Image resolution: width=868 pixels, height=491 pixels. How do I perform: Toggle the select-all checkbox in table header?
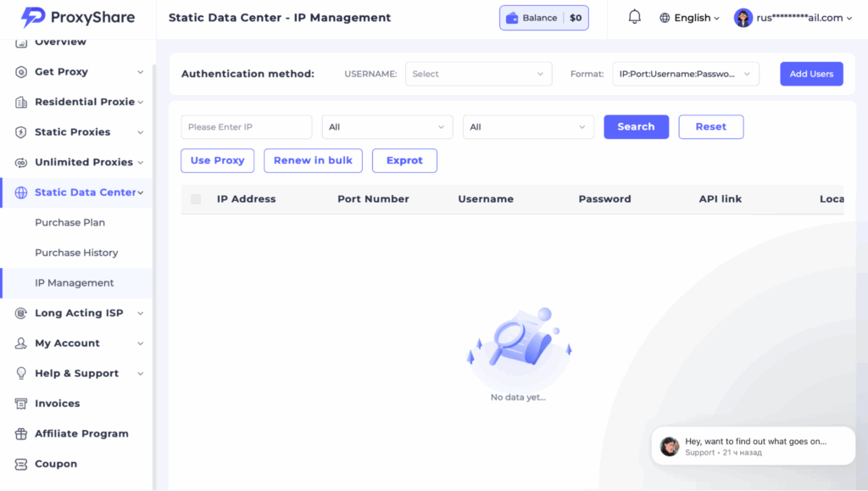pyautogui.click(x=196, y=199)
